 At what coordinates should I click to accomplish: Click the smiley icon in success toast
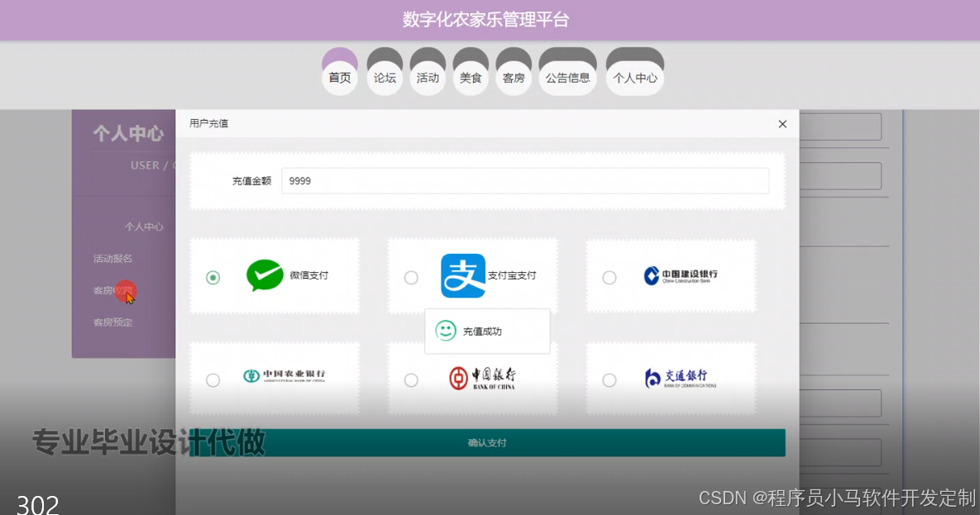[446, 331]
